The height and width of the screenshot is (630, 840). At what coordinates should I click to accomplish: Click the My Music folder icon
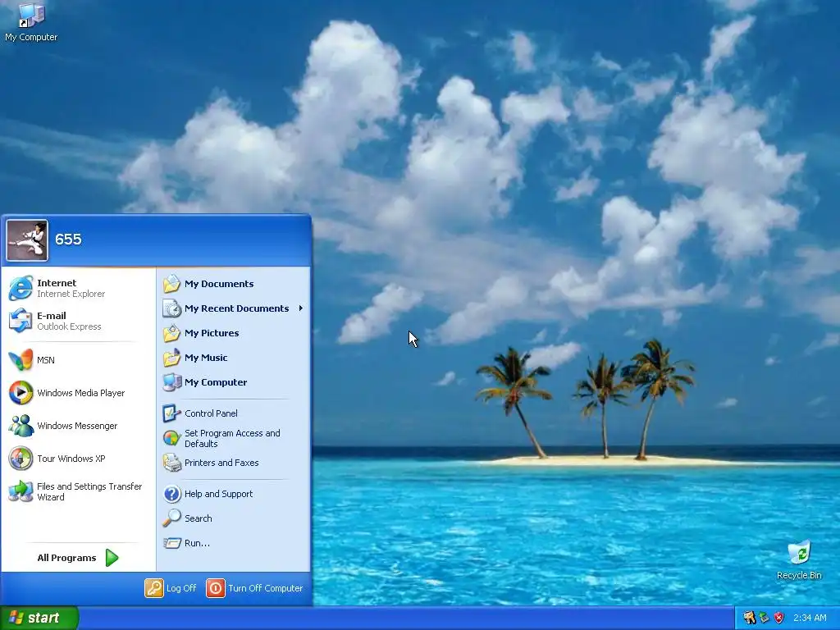pyautogui.click(x=172, y=358)
